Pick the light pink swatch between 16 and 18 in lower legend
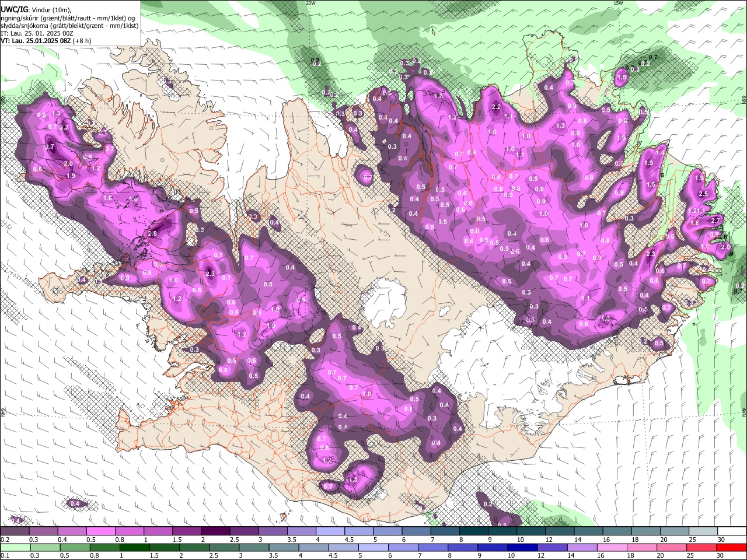This screenshot has height=560, width=747. [x=612, y=547]
